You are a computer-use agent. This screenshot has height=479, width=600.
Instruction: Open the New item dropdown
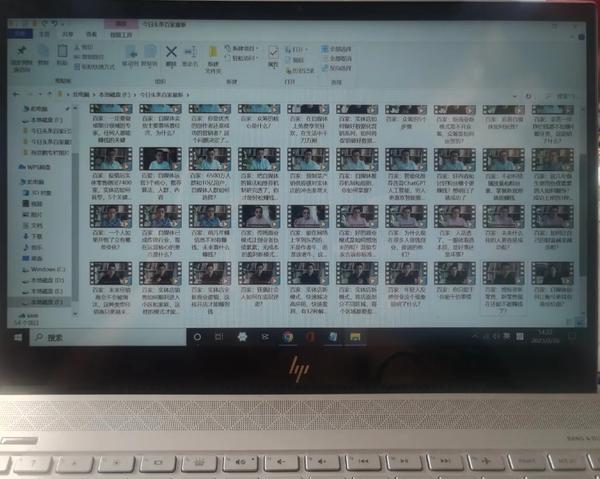pos(242,48)
